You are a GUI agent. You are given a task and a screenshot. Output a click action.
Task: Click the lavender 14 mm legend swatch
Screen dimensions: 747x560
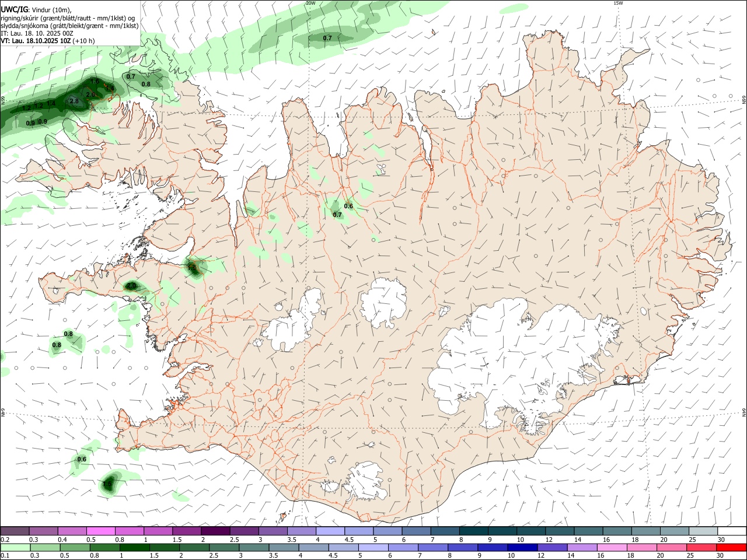tap(582, 547)
